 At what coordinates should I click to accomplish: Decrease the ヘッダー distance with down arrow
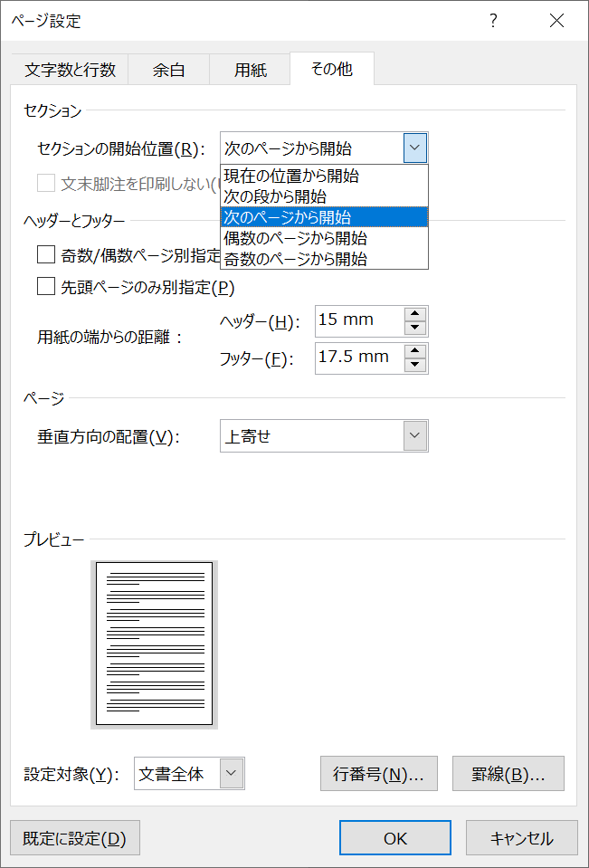[x=415, y=329]
